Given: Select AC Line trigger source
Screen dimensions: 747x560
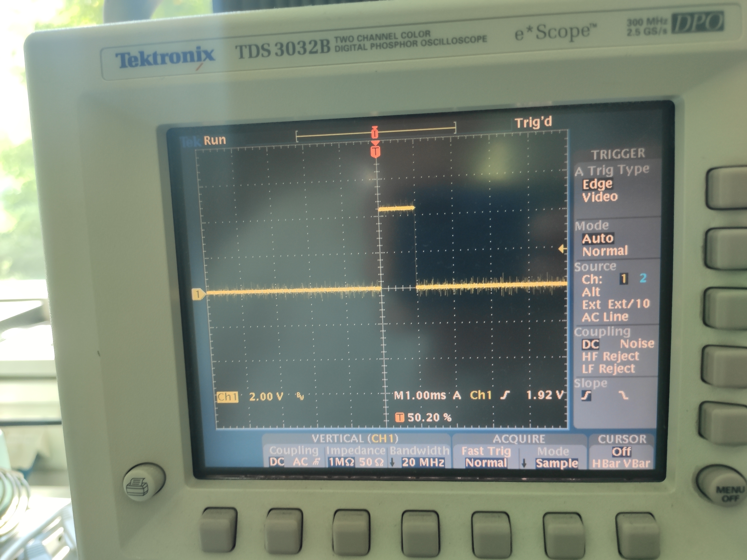Looking at the screenshot, I should click(605, 317).
